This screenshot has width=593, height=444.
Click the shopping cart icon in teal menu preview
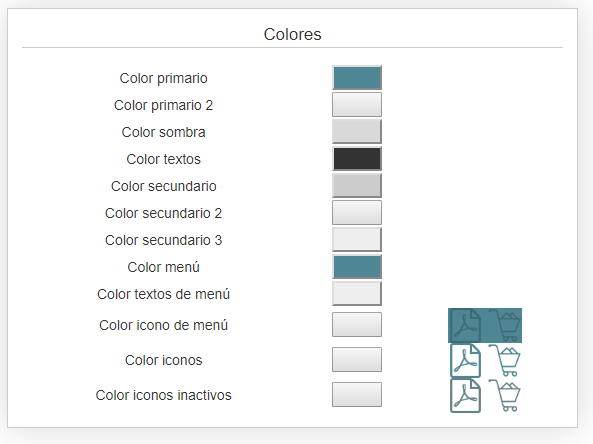tap(505, 326)
